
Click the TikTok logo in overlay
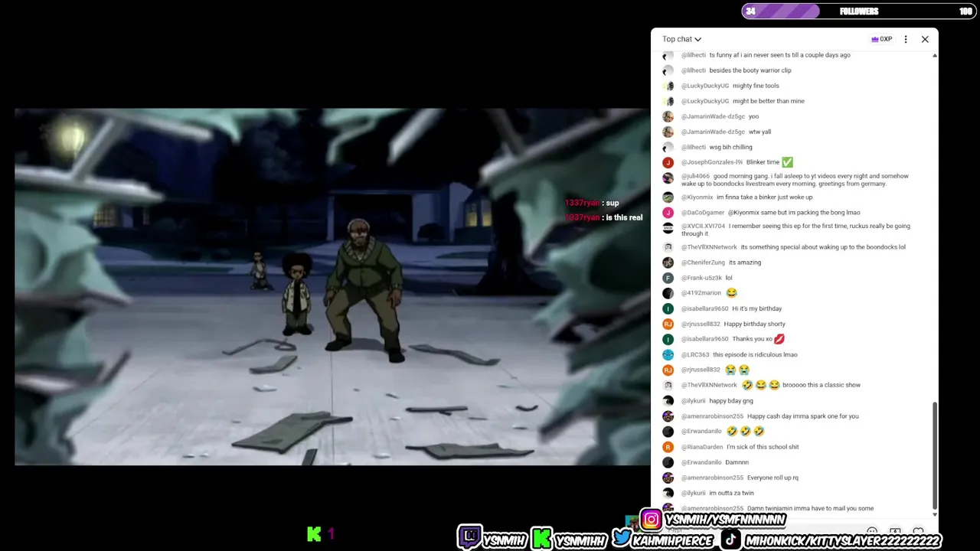[x=730, y=540]
